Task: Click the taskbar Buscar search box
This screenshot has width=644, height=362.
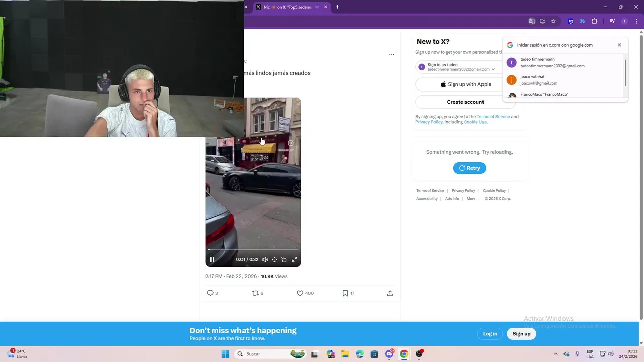Action: point(271,354)
